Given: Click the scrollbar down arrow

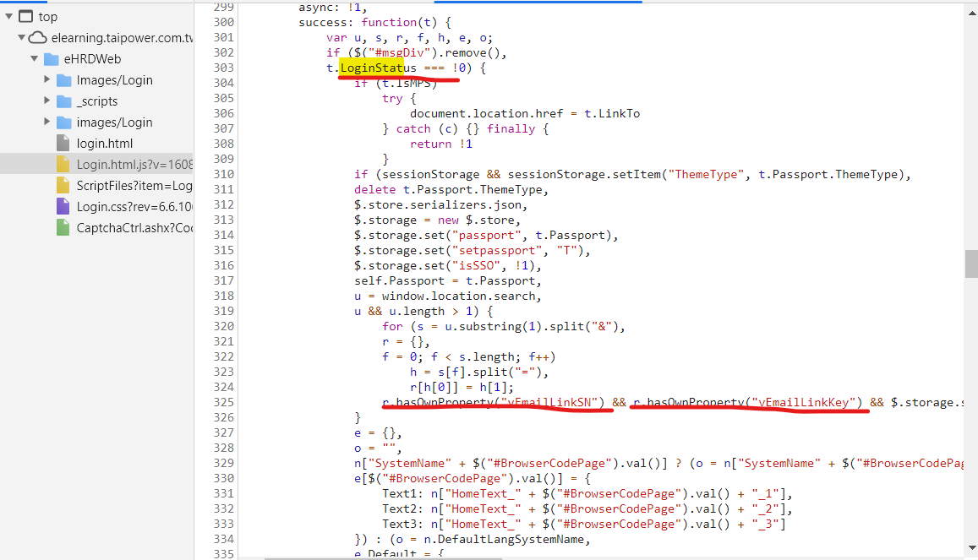Looking at the screenshot, I should 971,548.
